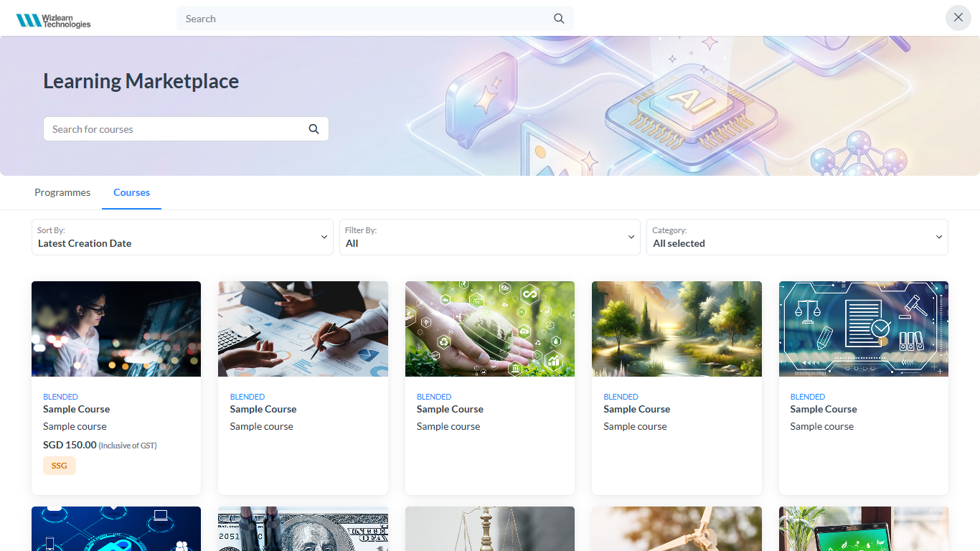Click the SSG tag on first course
The height and width of the screenshot is (551, 980).
point(60,466)
